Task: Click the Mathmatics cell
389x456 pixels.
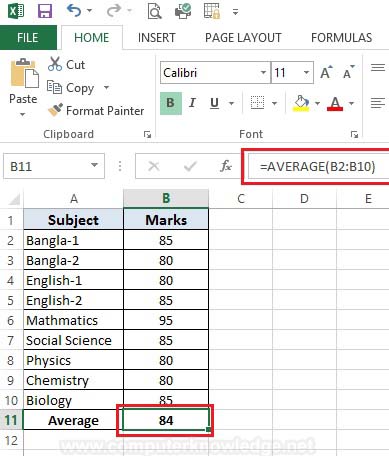Action: coord(73,320)
